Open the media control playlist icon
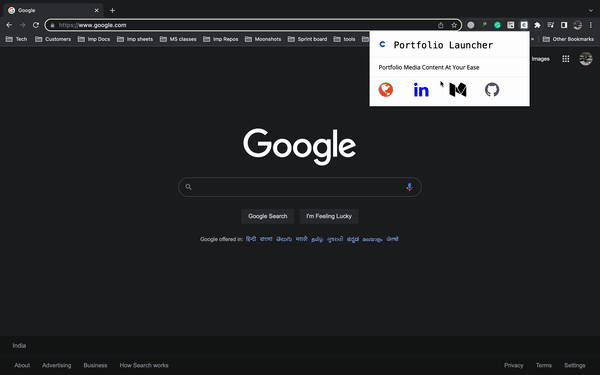Viewport: 600px width, 375px height. (x=551, y=25)
